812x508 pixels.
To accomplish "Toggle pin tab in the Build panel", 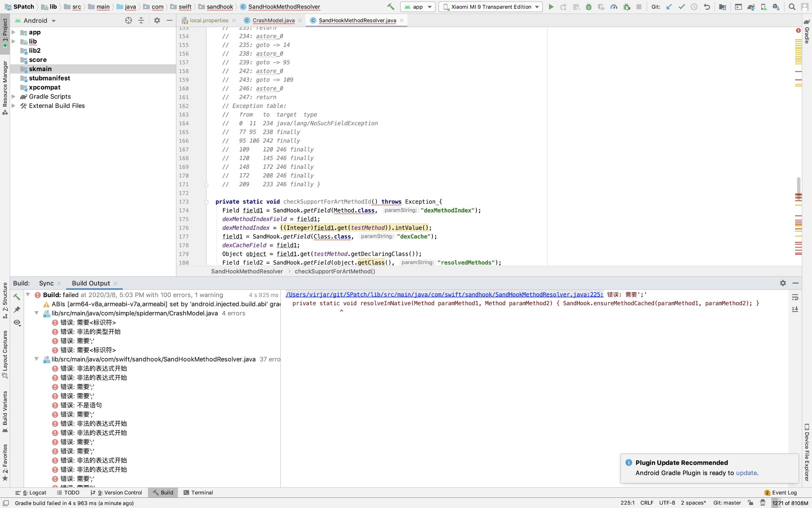I will 17,309.
